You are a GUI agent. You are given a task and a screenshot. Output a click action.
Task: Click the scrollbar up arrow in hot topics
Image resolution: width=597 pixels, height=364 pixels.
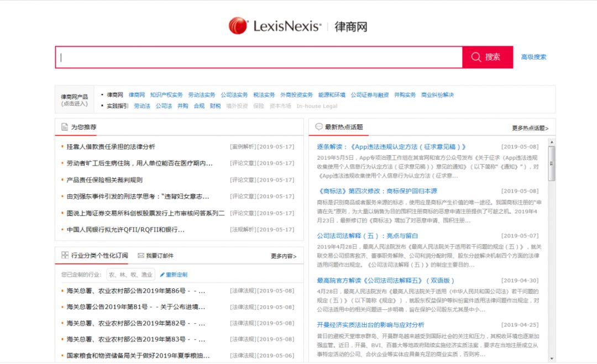point(551,142)
